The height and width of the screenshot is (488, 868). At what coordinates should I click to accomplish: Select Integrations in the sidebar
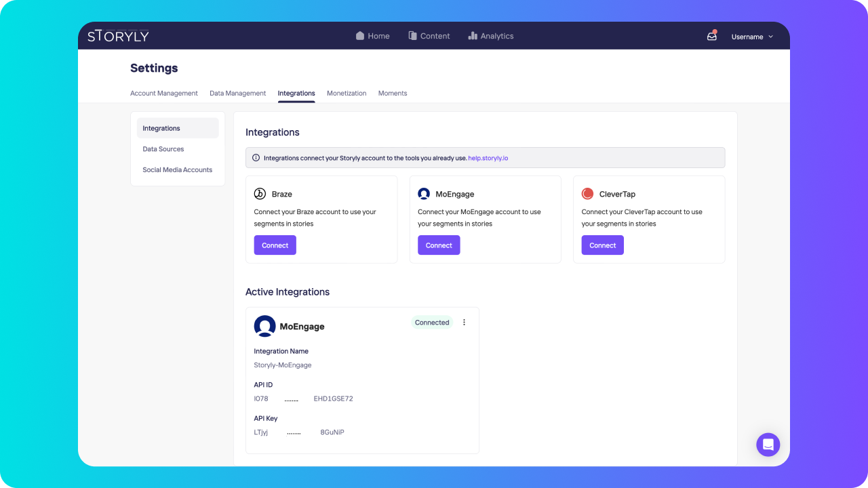178,128
